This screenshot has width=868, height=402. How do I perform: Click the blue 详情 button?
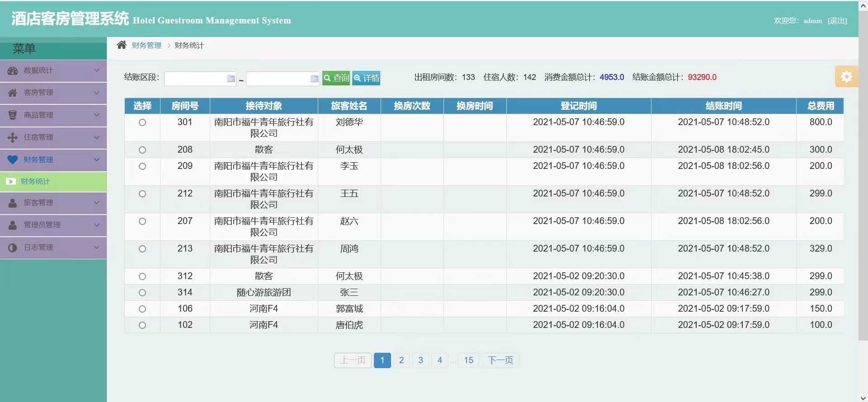point(366,78)
